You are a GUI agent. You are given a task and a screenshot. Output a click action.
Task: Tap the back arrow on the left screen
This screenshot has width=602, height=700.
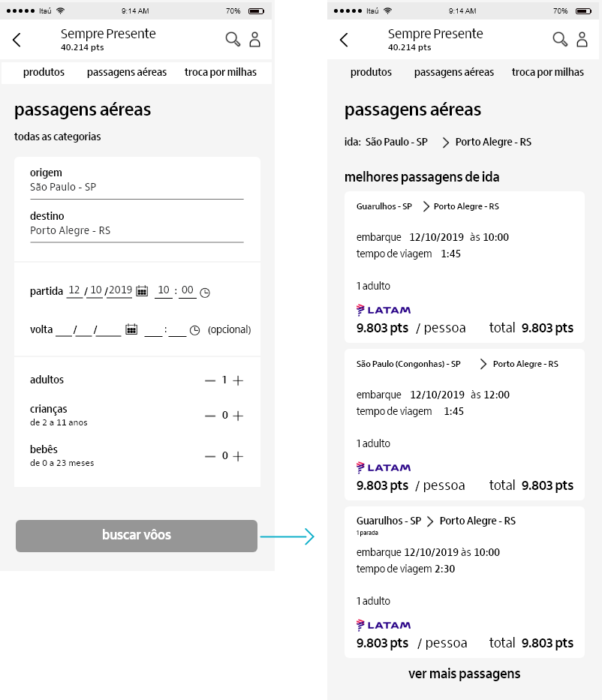click(17, 40)
